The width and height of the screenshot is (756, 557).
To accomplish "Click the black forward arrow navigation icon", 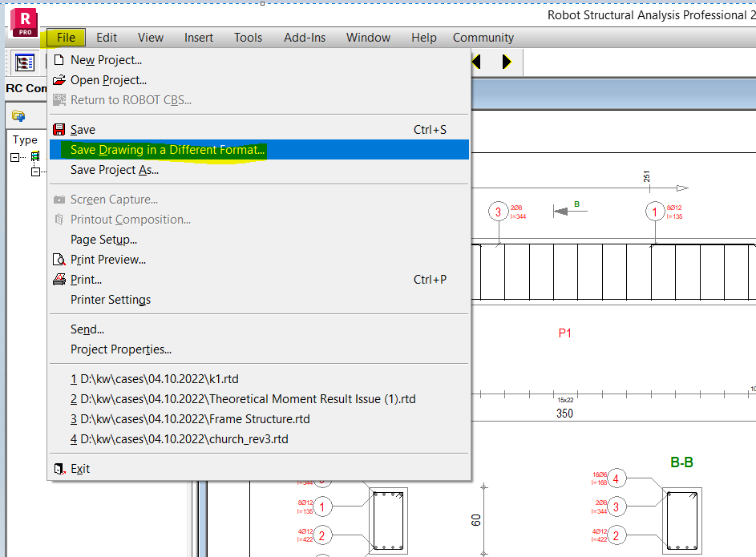I will 505,62.
